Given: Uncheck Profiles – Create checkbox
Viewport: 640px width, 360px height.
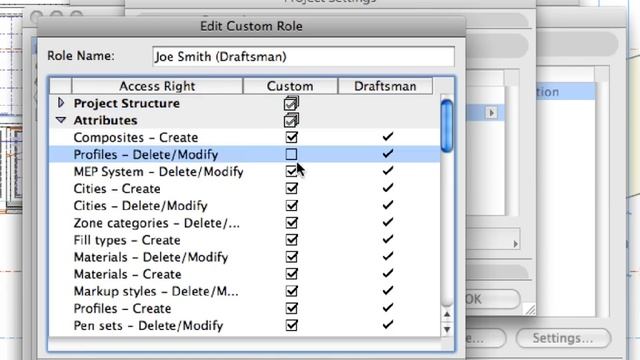Looking at the screenshot, I should 291,308.
